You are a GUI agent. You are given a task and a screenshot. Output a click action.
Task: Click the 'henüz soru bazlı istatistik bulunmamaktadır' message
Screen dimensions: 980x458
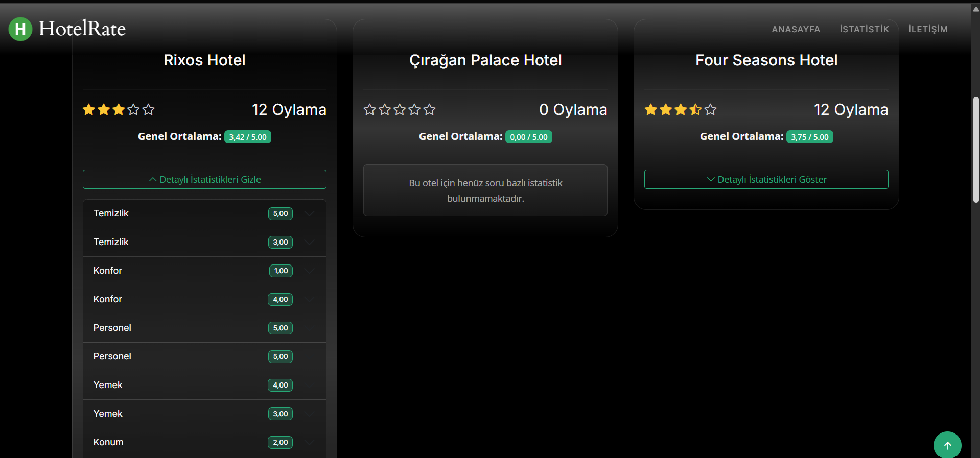pyautogui.click(x=485, y=190)
